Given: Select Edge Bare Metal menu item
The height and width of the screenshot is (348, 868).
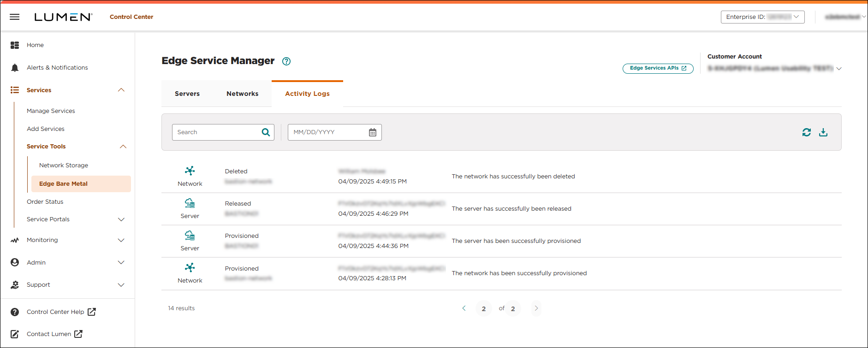Looking at the screenshot, I should click(81, 184).
